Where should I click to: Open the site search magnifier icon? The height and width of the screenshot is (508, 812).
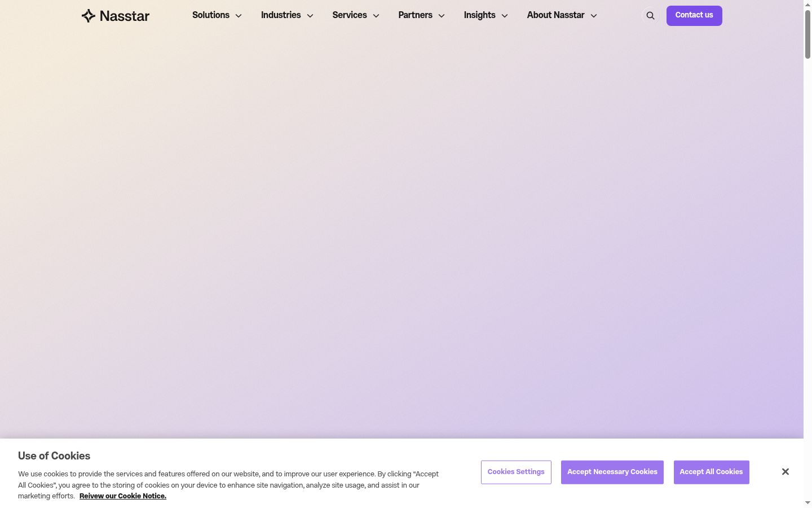pyautogui.click(x=651, y=16)
